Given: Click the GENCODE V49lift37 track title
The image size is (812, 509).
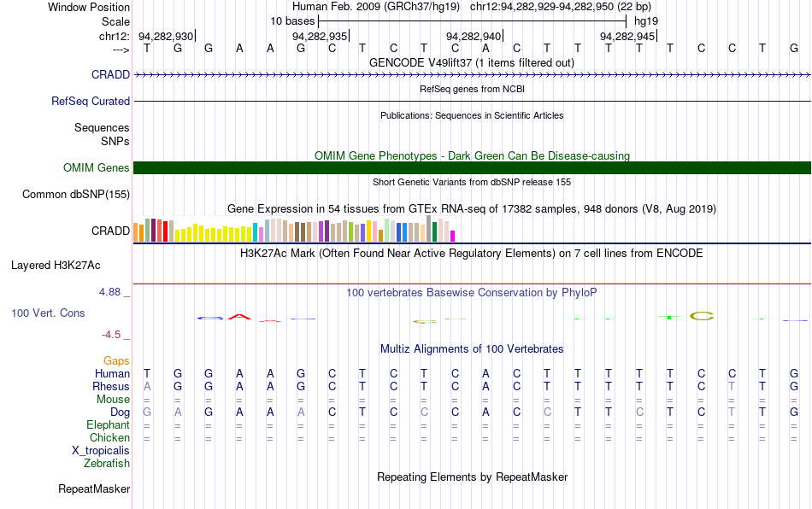Looking at the screenshot, I should [471, 62].
